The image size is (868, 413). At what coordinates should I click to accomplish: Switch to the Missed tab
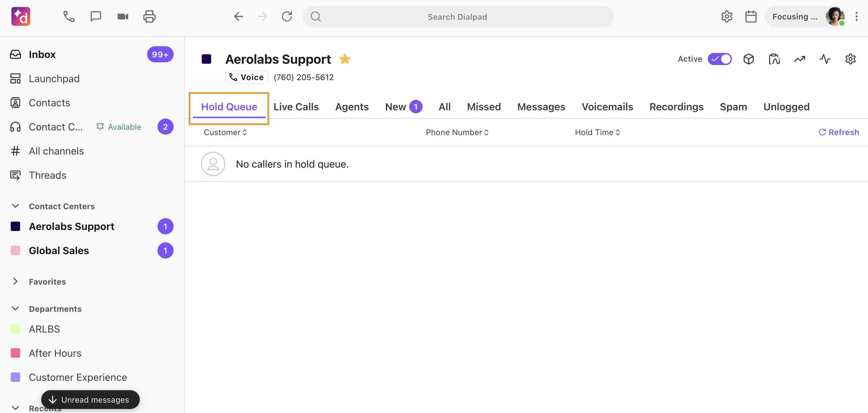coord(484,107)
